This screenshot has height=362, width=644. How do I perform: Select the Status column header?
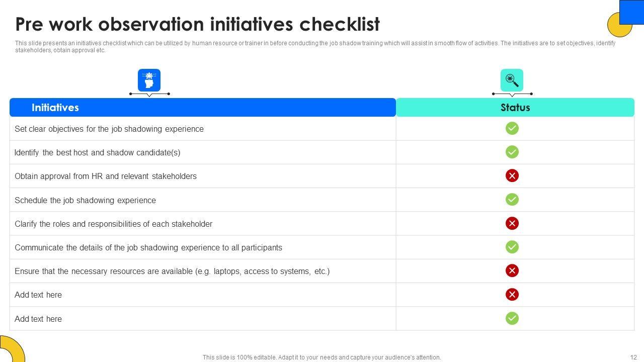tap(515, 108)
